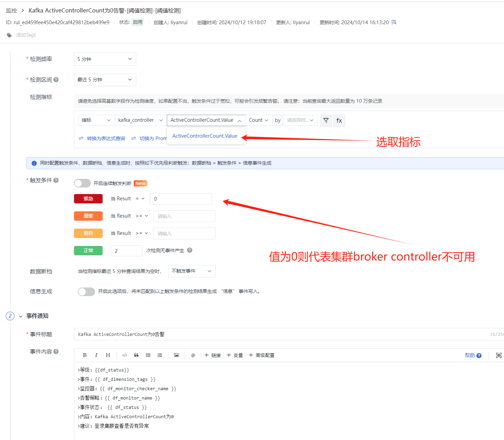Click the 高级配置 button in the editor toolbar

coord(262,355)
